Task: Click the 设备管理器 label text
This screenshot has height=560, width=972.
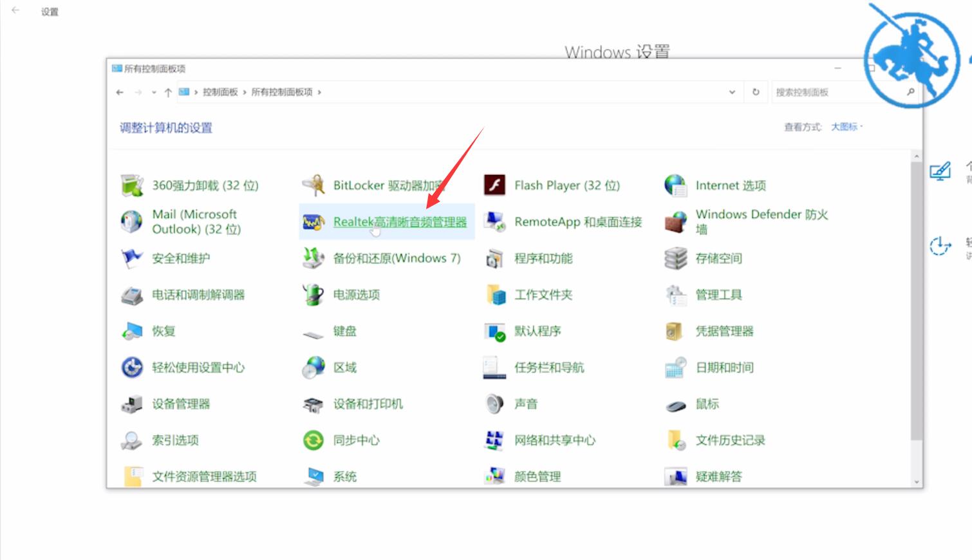Action: click(181, 404)
